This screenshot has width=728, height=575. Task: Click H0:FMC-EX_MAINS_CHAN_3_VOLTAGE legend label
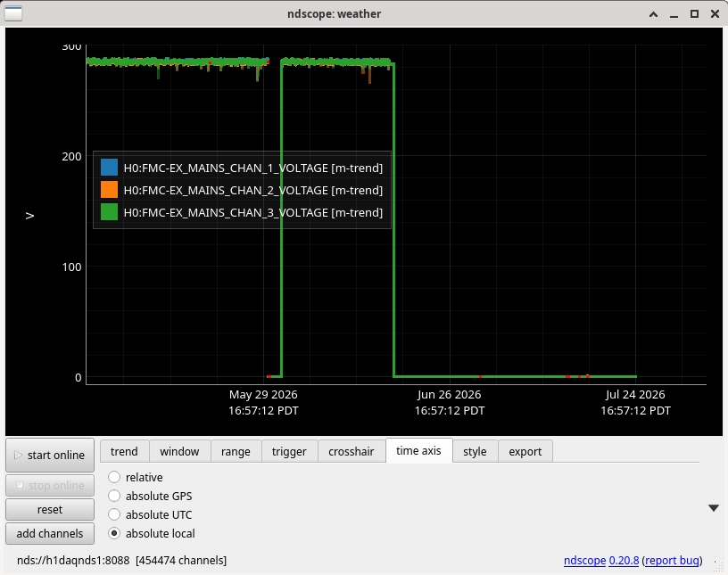point(253,212)
